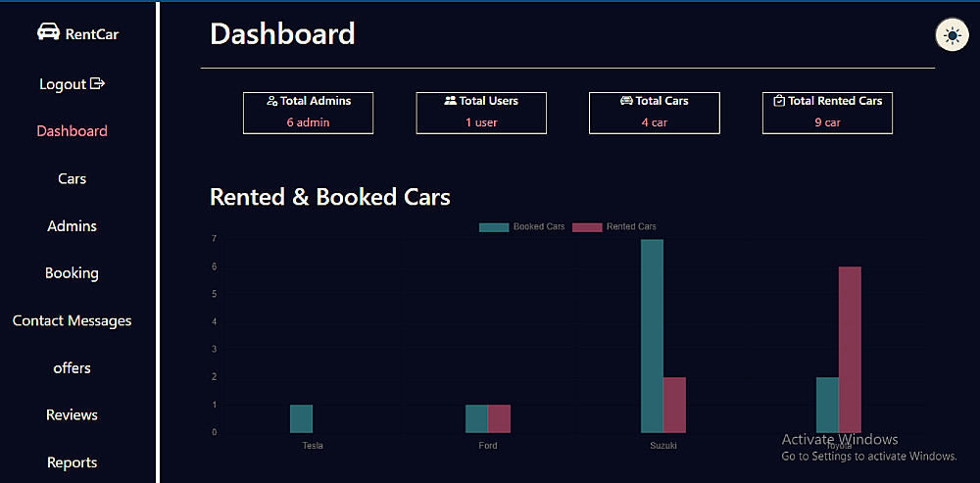
Task: Open the Cars sidebar menu item
Action: point(73,178)
